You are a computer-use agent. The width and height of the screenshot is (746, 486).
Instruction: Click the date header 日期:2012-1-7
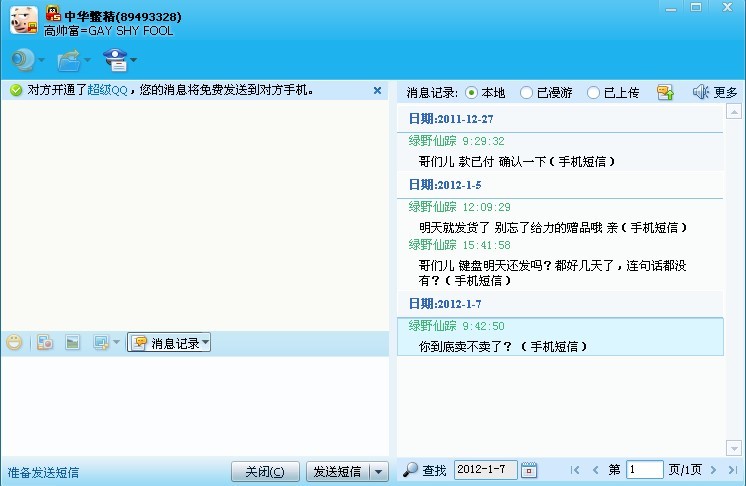(x=445, y=304)
